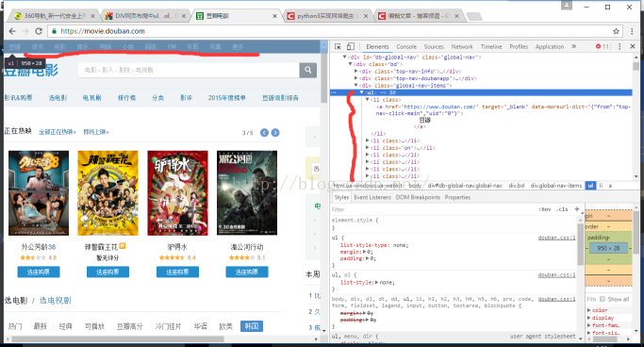Collapse the div global-nav-items node
This screenshot has height=347, width=644.
point(355,86)
